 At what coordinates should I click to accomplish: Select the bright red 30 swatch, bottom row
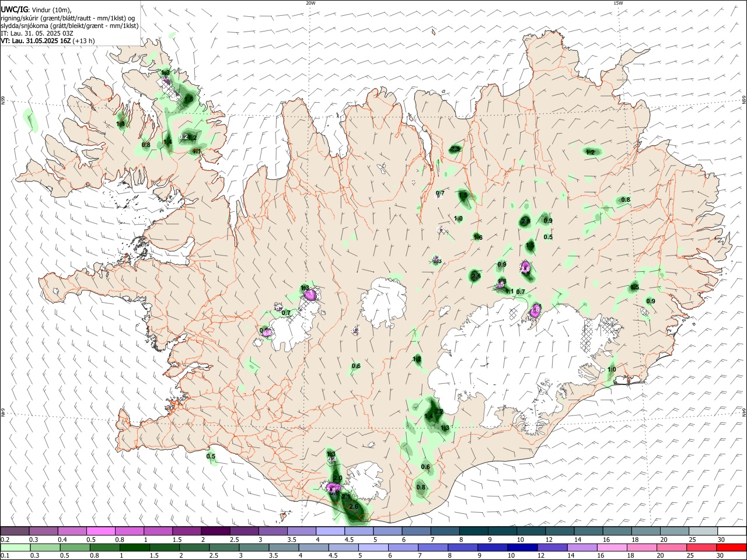[731, 548]
